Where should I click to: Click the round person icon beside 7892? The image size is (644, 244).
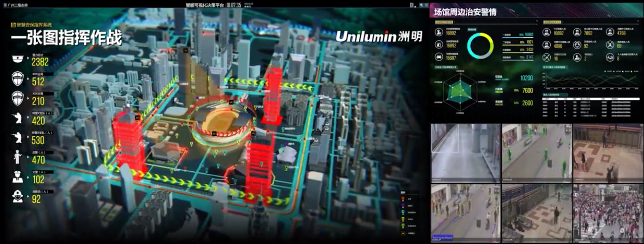click(577, 32)
